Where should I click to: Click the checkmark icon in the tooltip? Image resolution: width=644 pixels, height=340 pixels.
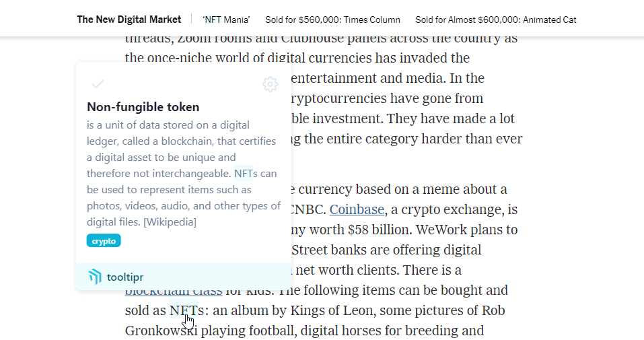(98, 84)
